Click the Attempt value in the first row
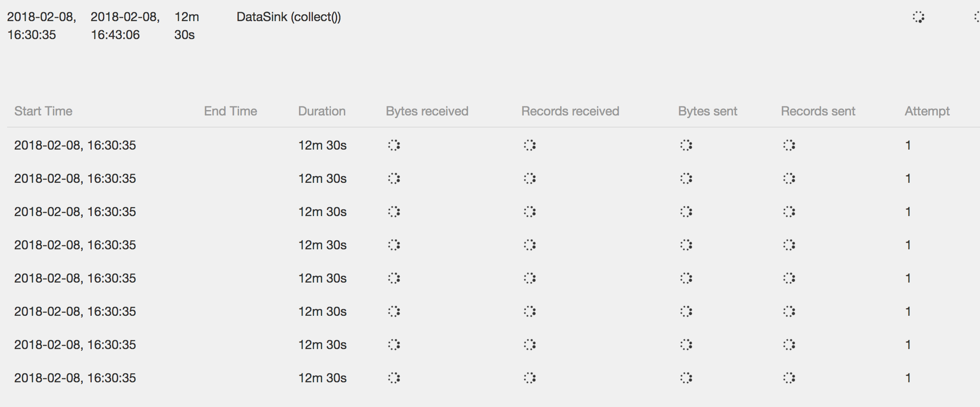The height and width of the screenshot is (407, 980). [x=908, y=145]
